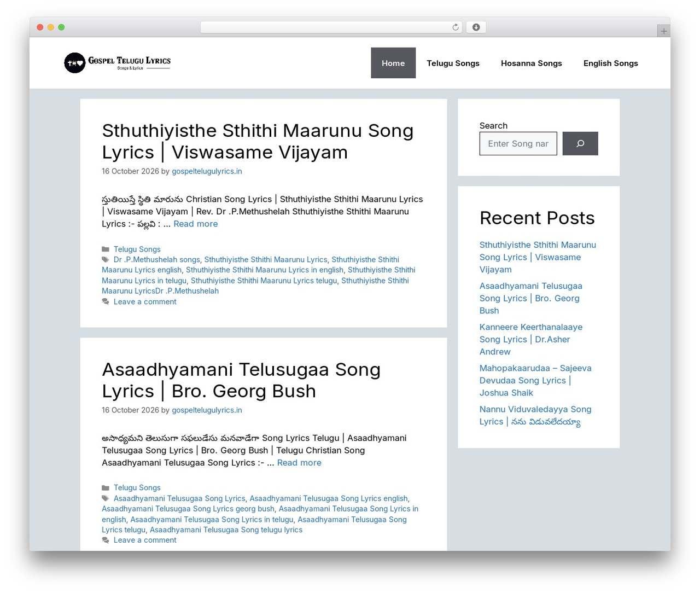Open recent post Sthuthiyisthe Sthithi Maarunu

coord(538,257)
